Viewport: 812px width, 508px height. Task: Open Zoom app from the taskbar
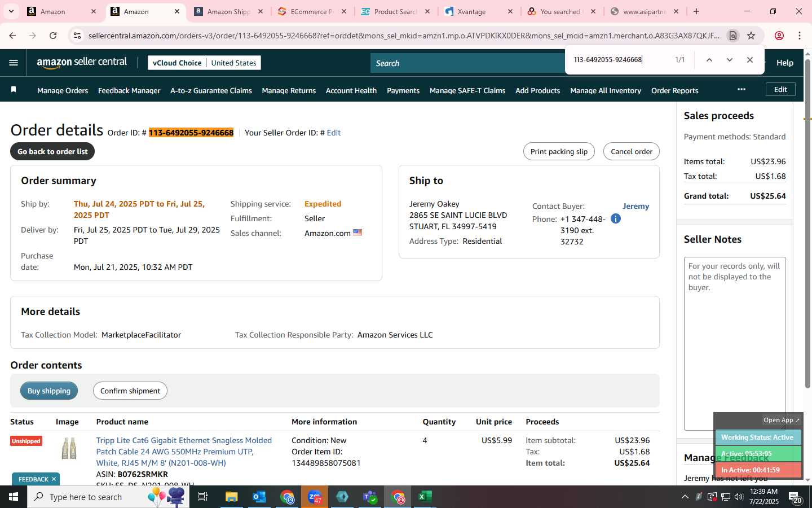(x=315, y=497)
